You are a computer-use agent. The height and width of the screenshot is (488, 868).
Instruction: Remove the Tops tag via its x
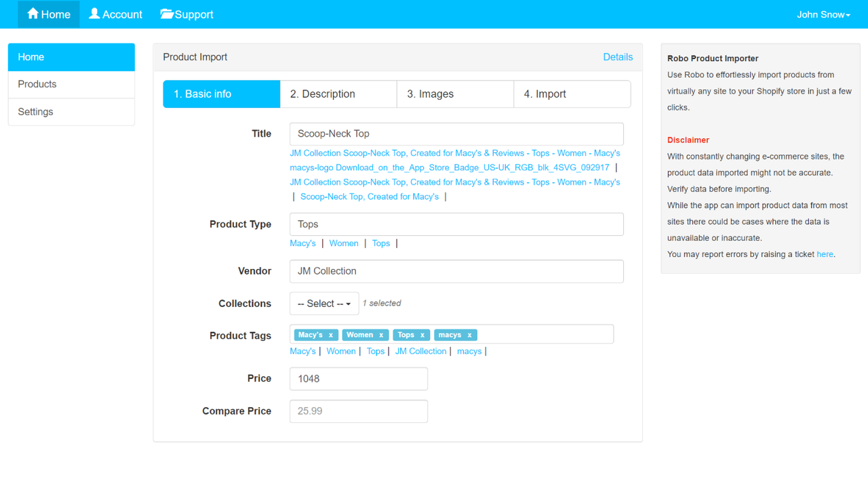422,335
